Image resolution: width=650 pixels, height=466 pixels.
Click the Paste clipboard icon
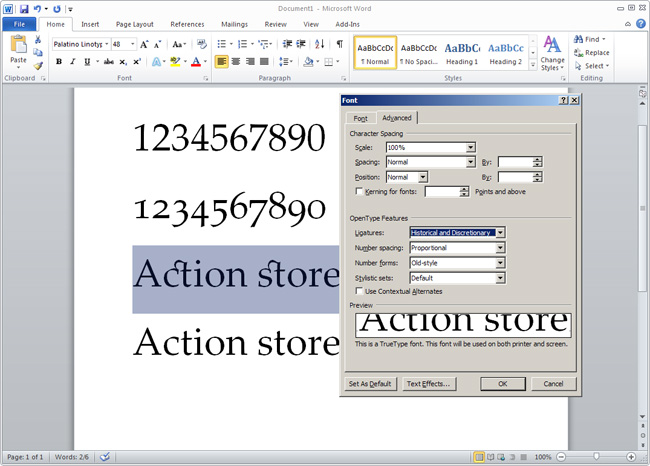pos(18,45)
